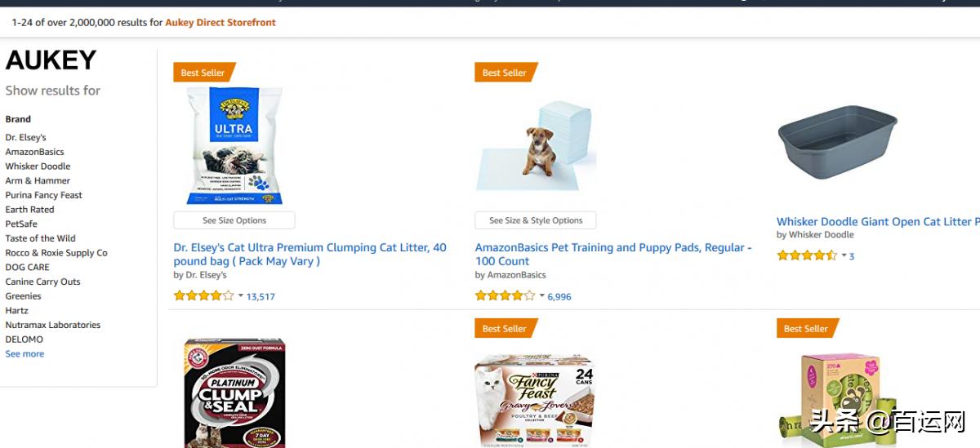Open the Clump & Seal litter image

coord(234,393)
